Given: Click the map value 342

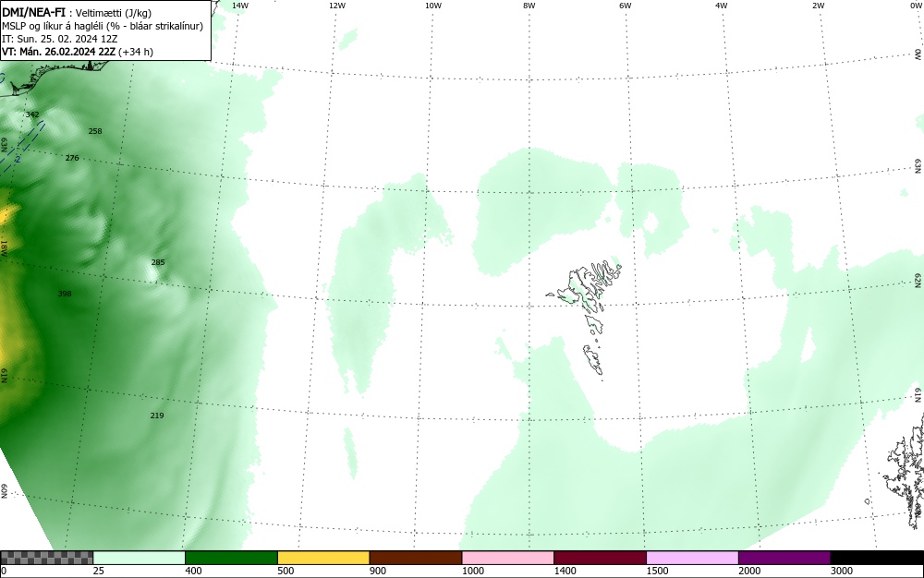Looking at the screenshot, I should (32, 114).
